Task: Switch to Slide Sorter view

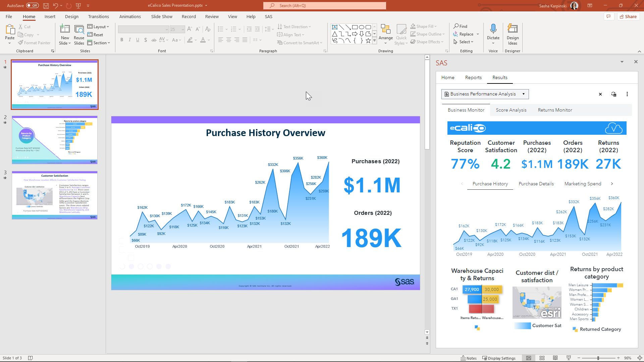Action: pyautogui.click(x=542, y=358)
